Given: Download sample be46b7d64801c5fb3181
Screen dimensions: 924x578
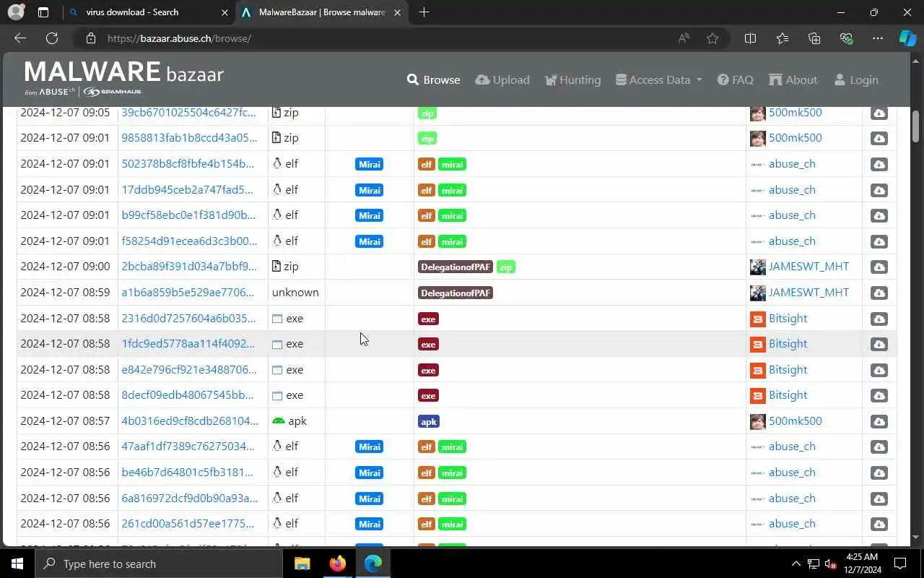Looking at the screenshot, I should [x=879, y=473].
